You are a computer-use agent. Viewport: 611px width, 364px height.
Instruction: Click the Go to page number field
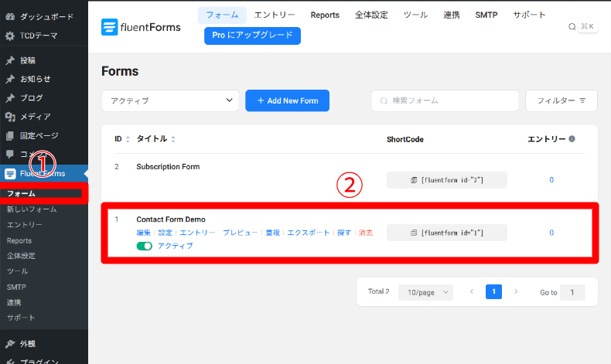(x=572, y=292)
